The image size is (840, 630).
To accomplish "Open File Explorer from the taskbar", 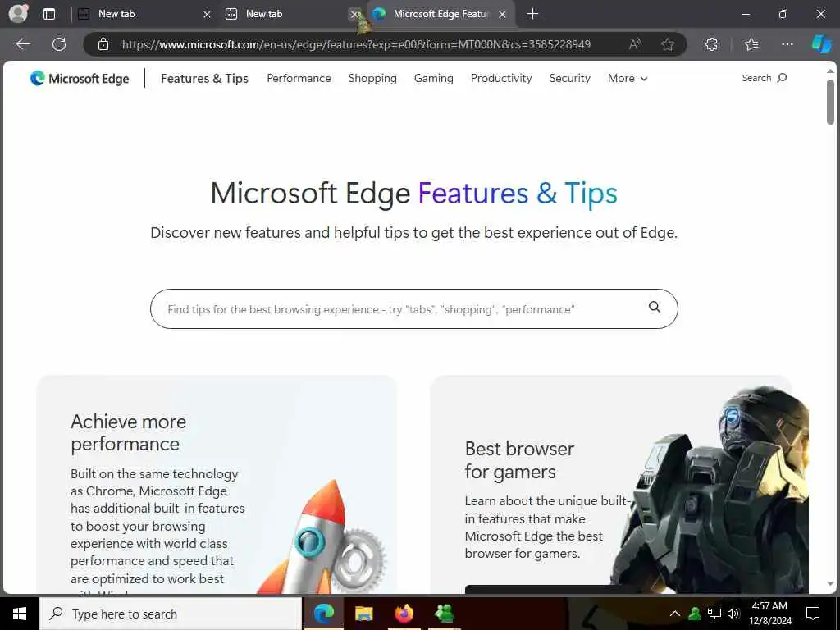I will click(x=363, y=614).
